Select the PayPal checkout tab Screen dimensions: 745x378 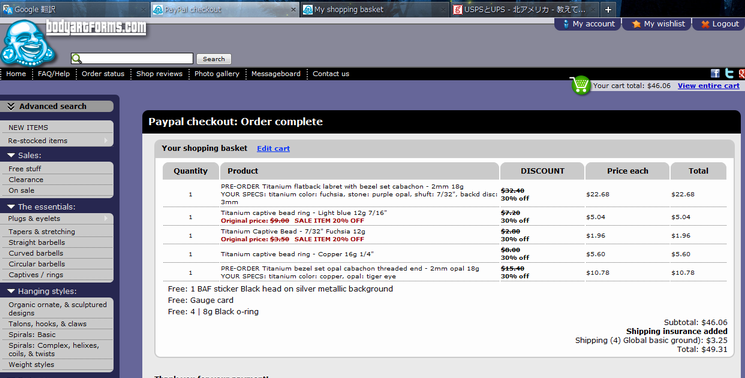coord(225,9)
